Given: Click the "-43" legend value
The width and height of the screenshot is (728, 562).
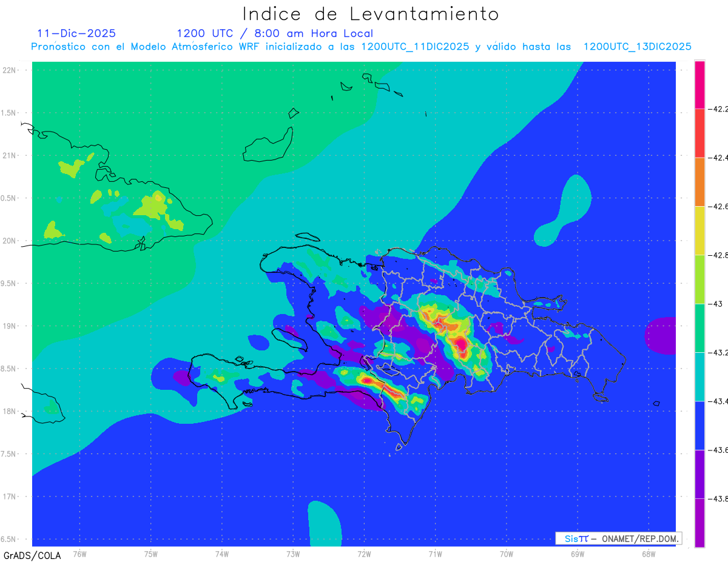Looking at the screenshot, I should [715, 304].
